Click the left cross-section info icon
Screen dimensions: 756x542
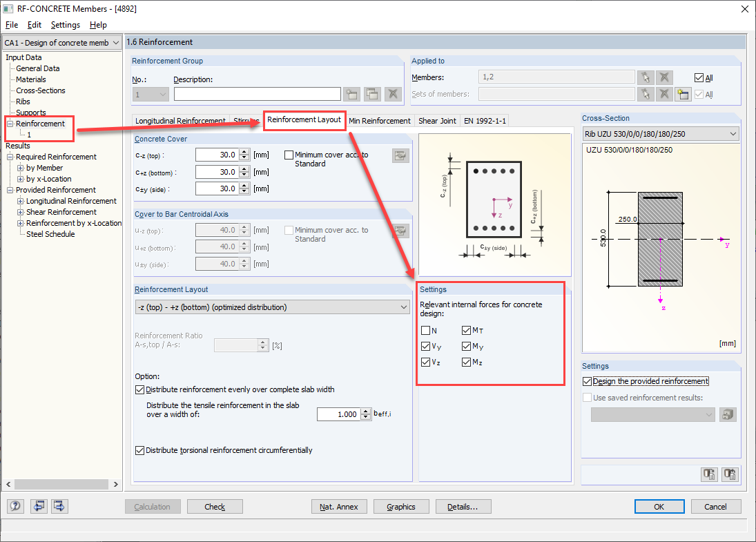pyautogui.click(x=709, y=474)
